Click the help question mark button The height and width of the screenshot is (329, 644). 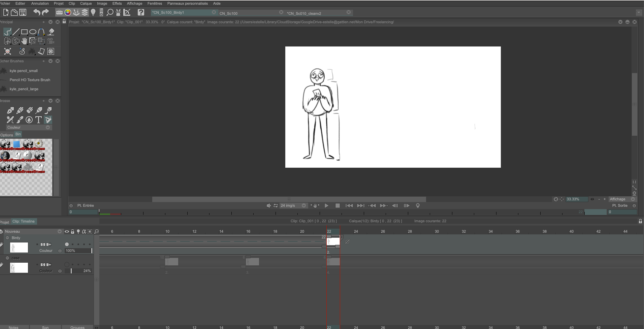141,12
